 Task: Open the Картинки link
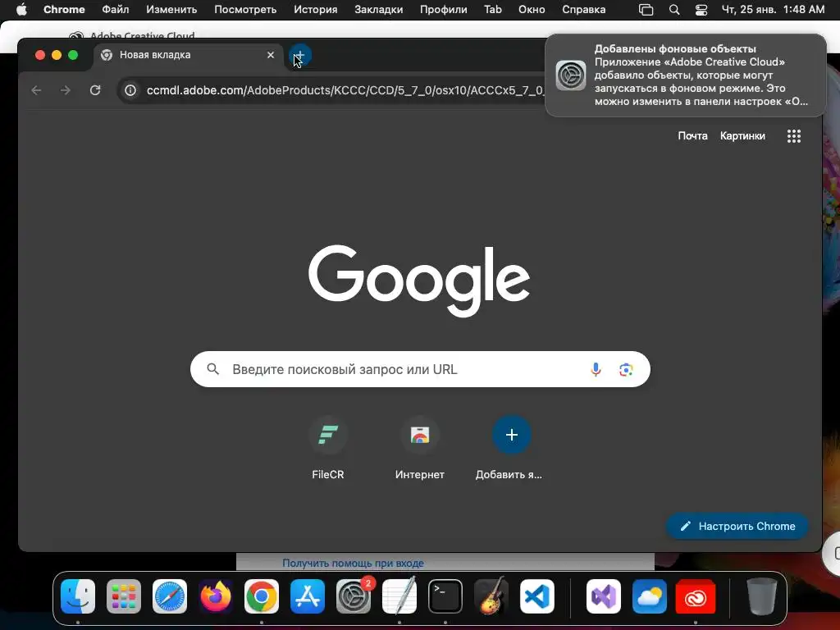[742, 136]
